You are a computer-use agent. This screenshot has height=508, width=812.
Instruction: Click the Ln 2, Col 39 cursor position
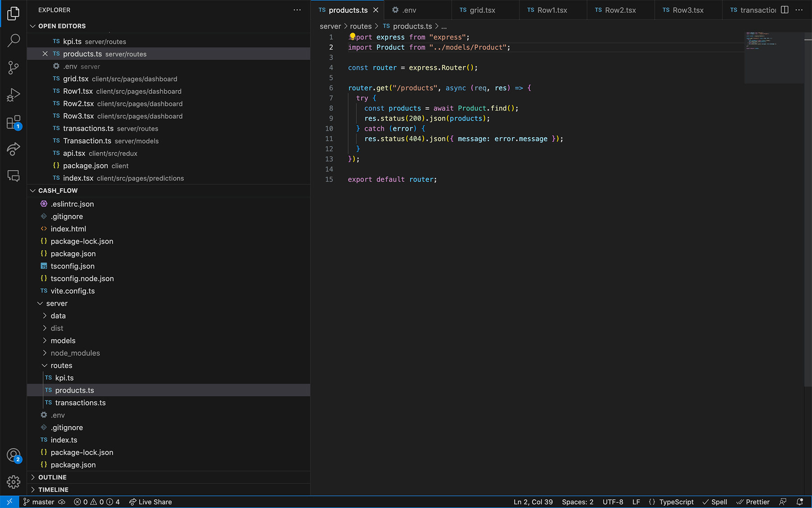pos(533,502)
